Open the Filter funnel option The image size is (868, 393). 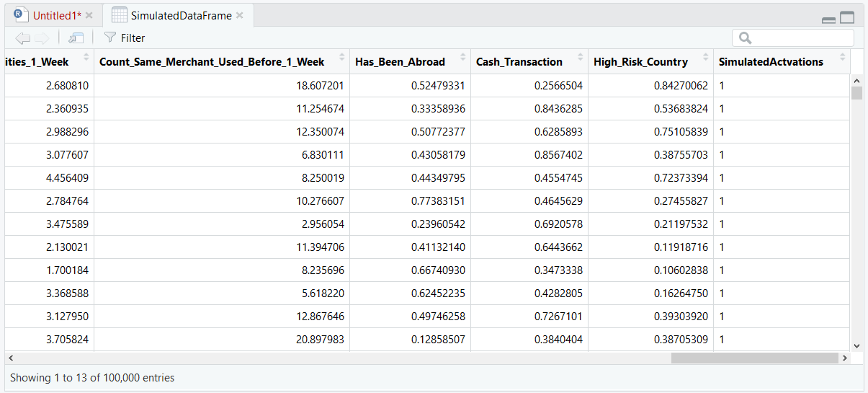coord(125,38)
